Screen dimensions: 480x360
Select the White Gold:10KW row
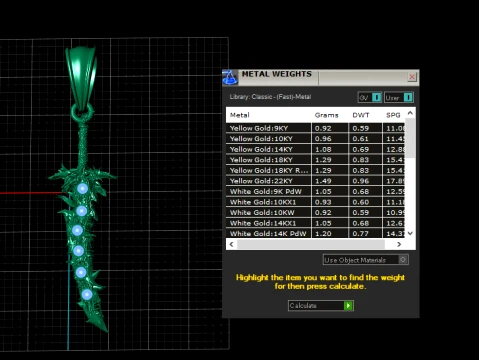[315, 213]
